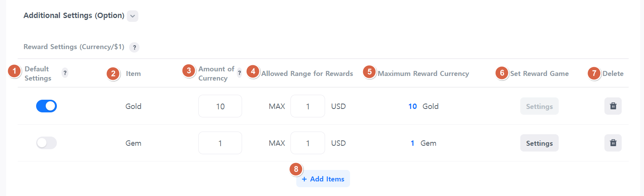Viewport: 644px width, 196px height.
Task: Click trash icon for Gem row
Action: 613,143
